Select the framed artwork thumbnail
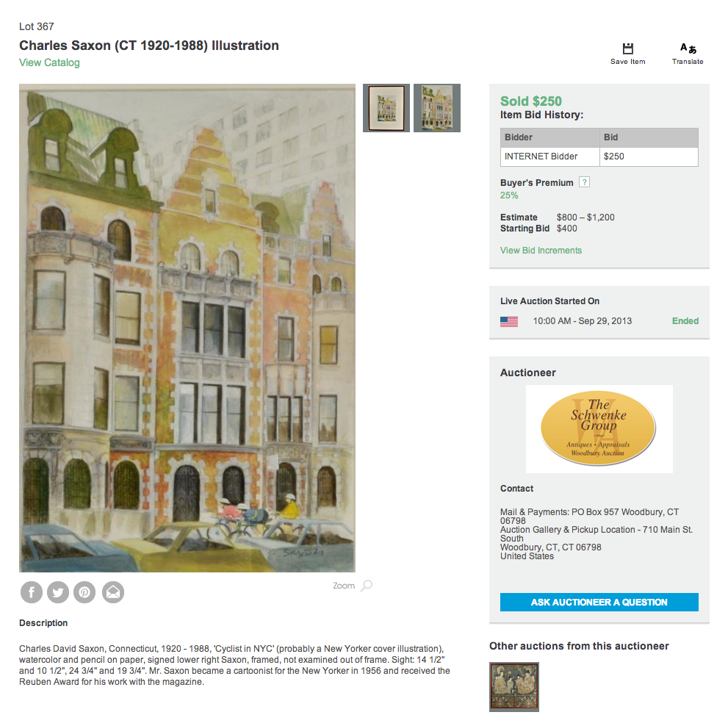Screen dimensions: 728x726 386,108
